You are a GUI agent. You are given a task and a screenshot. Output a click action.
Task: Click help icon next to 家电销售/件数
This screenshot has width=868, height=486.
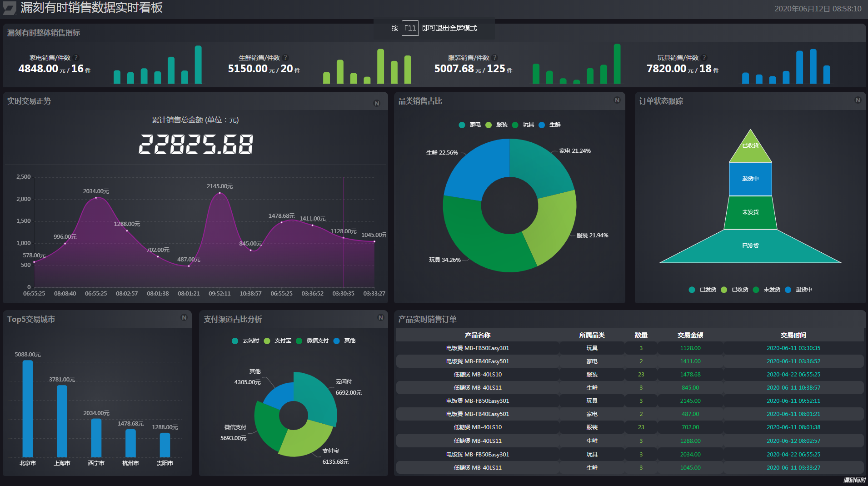coord(76,58)
